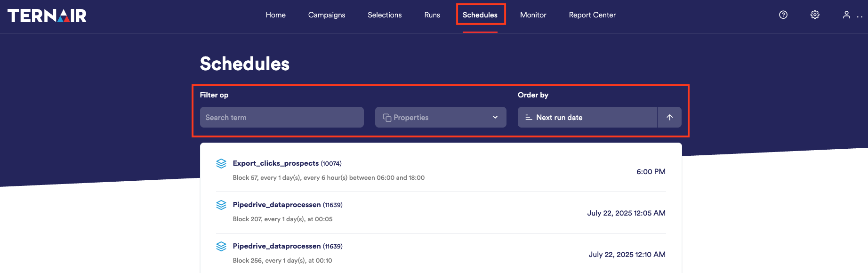Click the Export_clicks_prospects layers icon
868x273 pixels.
pyautogui.click(x=221, y=164)
